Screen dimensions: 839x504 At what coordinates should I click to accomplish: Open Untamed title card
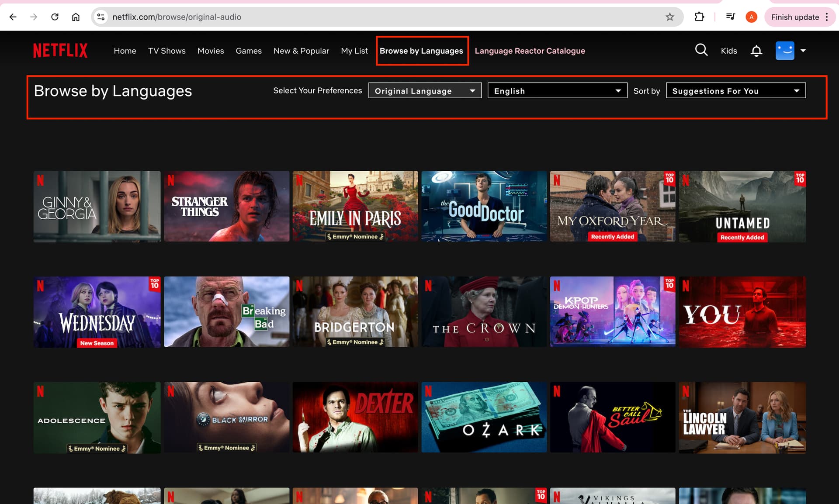[x=742, y=206]
